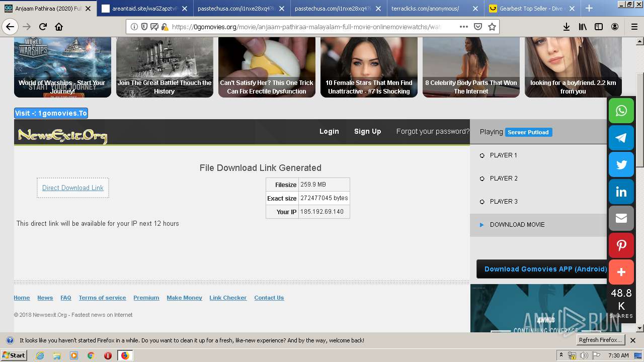644x362 pixels.
Task: Open Chrome from the taskbar
Action: [91, 355]
